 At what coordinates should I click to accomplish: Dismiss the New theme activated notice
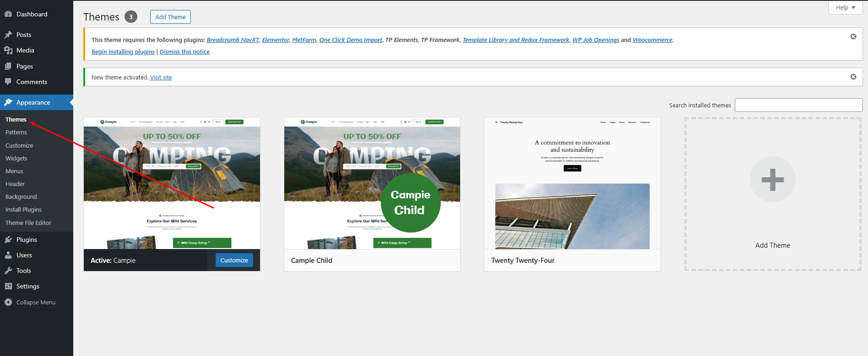tap(853, 77)
